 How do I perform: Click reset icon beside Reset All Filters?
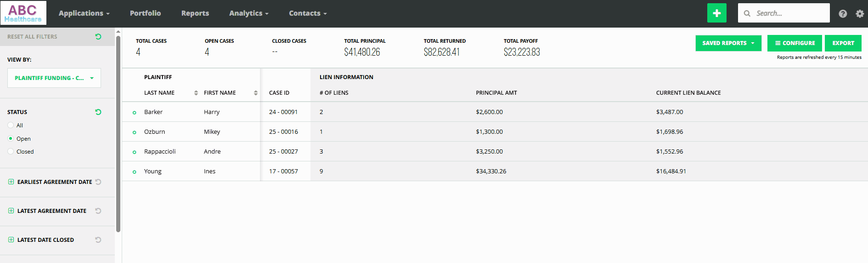tap(98, 37)
